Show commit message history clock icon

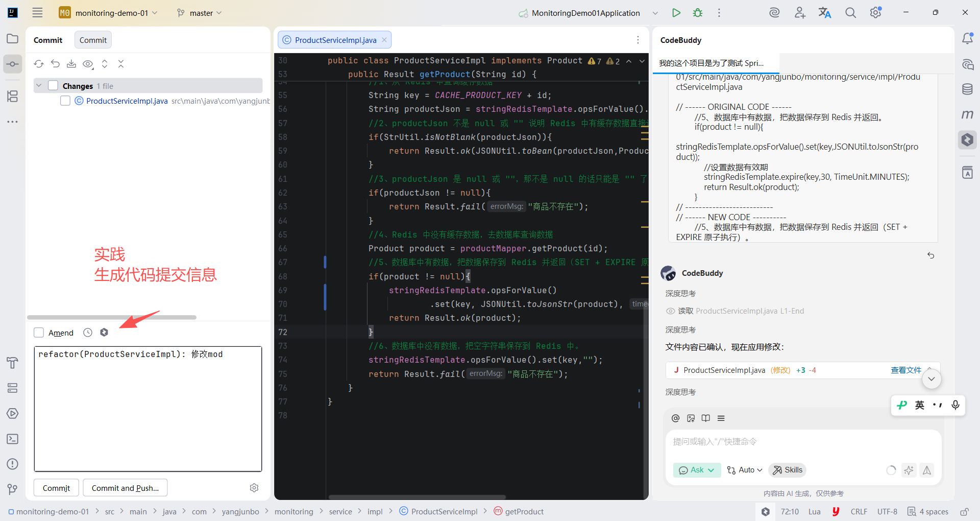point(88,333)
